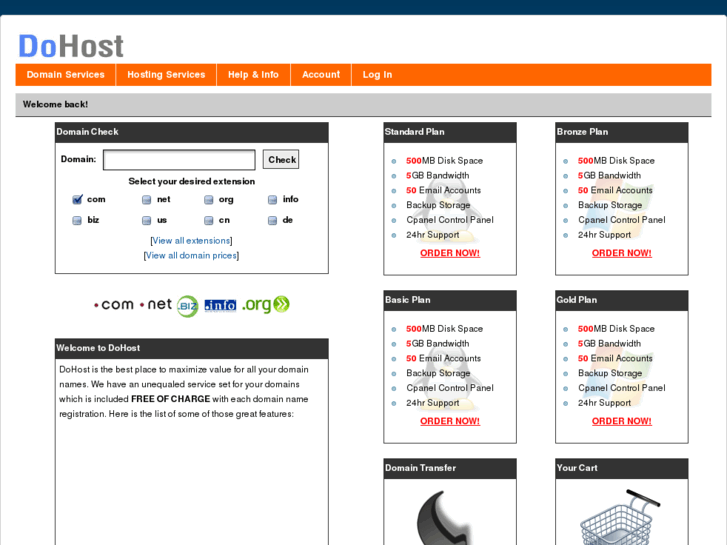This screenshot has height=545, width=727.
Task: Click ORDER NOW in the Gold Plan
Action: tap(621, 421)
